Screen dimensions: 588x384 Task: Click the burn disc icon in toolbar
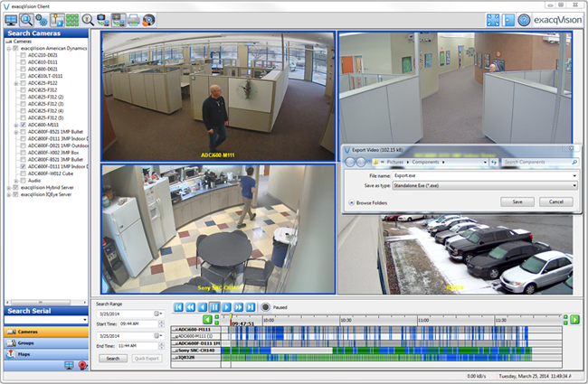coord(148,19)
